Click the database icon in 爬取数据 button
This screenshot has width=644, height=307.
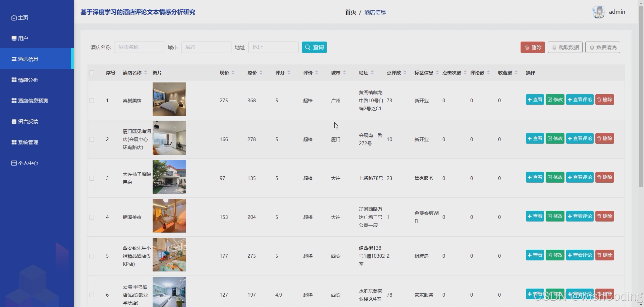pos(554,48)
